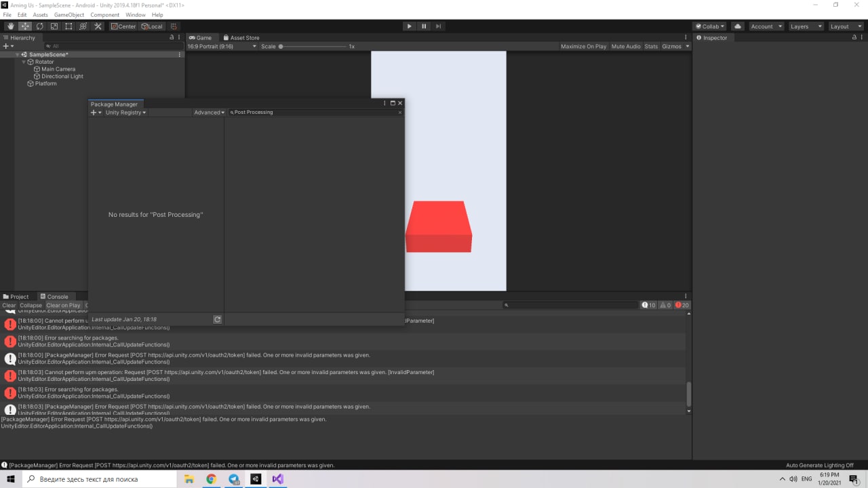Open the custom editor tools icon
This screenshot has height=488, width=868.
coord(98,26)
